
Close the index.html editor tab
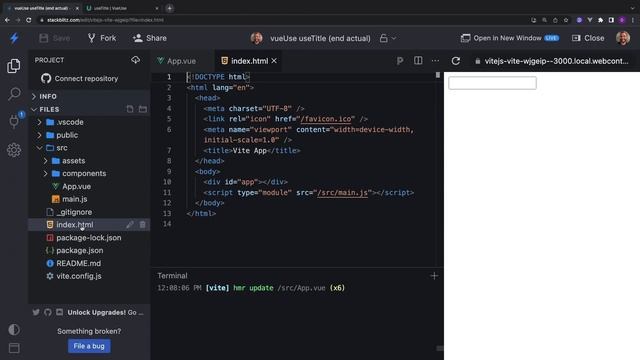(x=274, y=61)
